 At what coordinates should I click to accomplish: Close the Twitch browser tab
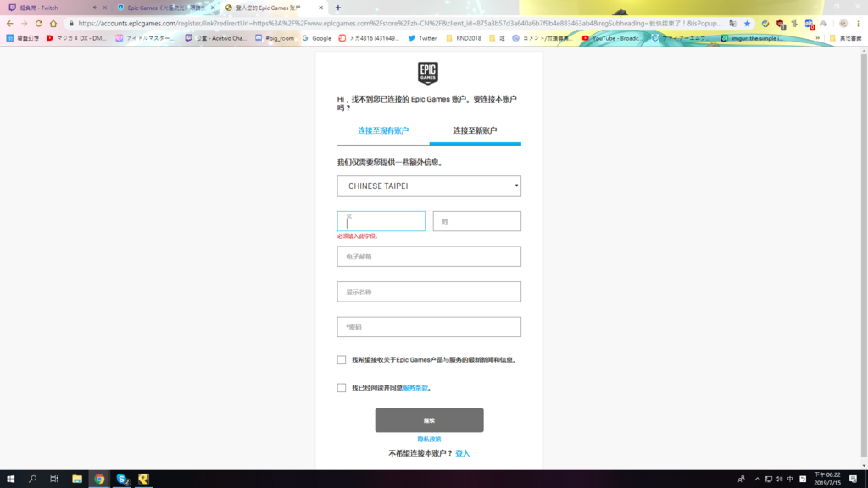point(104,8)
